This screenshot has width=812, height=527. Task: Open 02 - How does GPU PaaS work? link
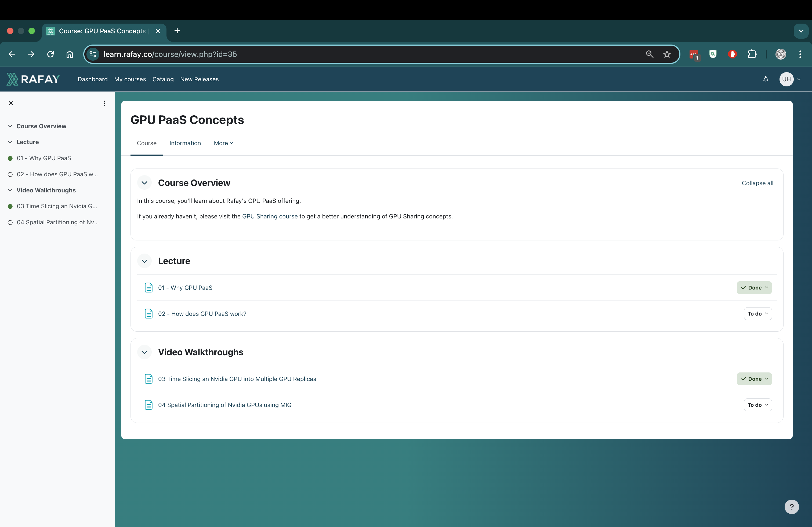pyautogui.click(x=202, y=314)
